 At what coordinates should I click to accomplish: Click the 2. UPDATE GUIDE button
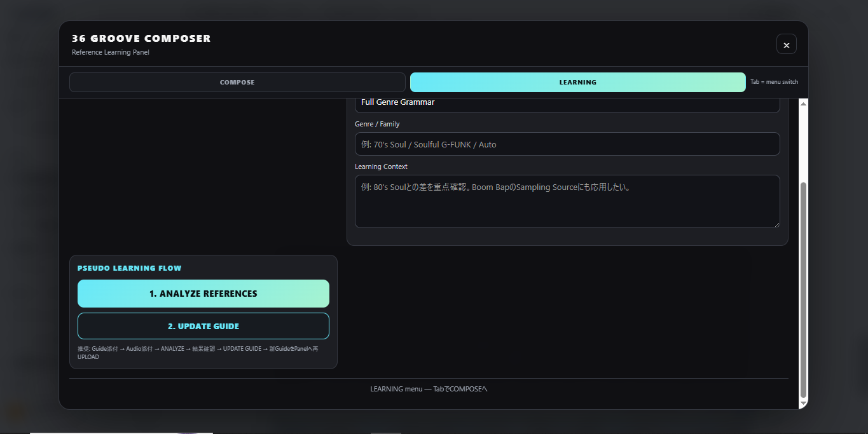[203, 326]
